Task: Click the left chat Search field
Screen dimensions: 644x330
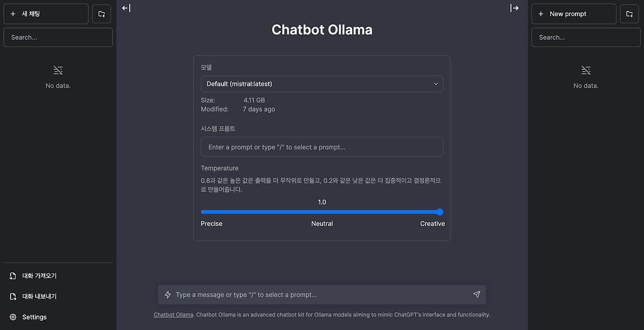Action: point(58,37)
